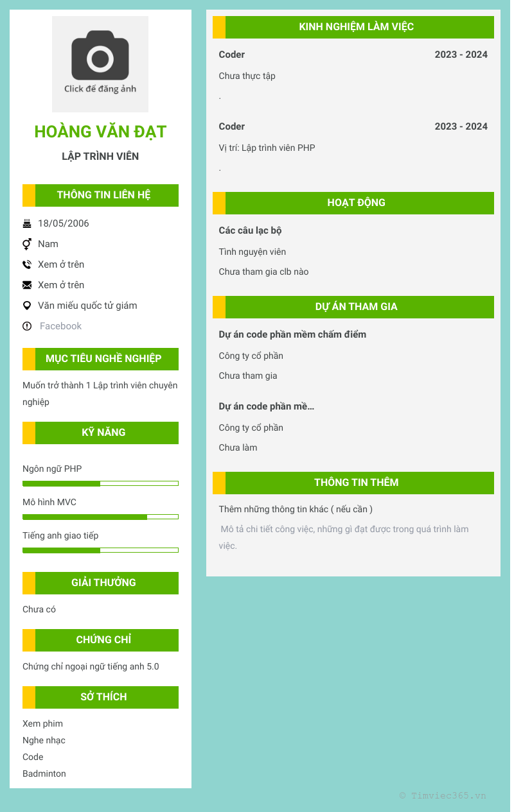Click the envelope email icon
514x812 pixels.
tap(27, 285)
